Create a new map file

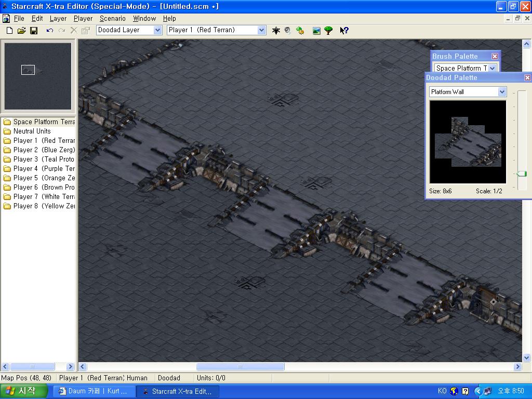(9, 31)
